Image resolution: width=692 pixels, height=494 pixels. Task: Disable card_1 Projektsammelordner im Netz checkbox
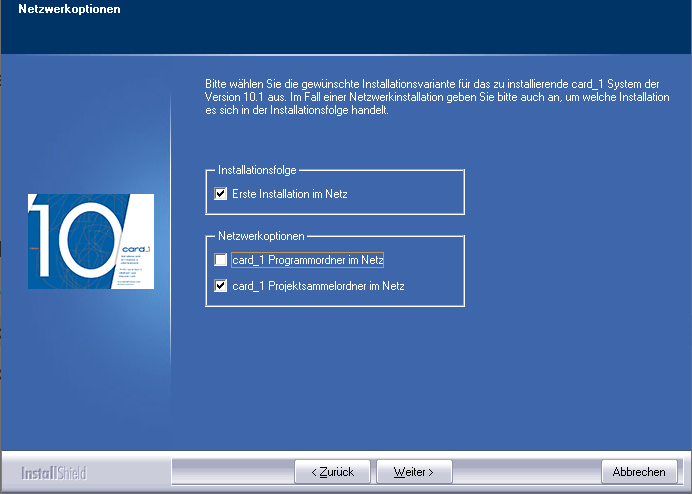[221, 286]
